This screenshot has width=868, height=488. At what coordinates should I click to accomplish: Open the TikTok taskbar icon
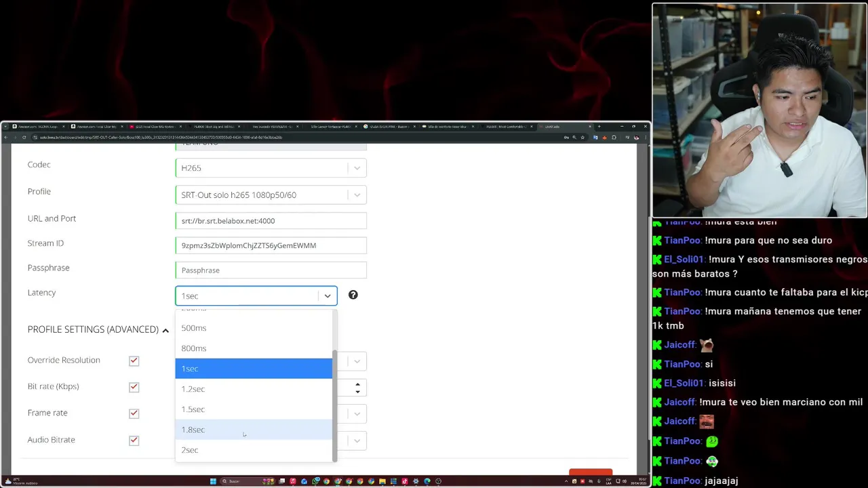[404, 481]
